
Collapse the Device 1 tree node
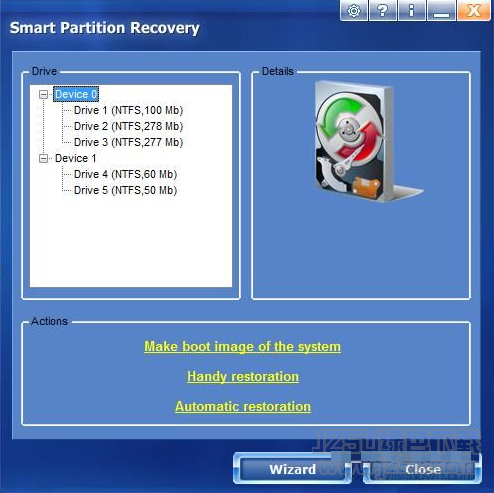tap(43, 158)
